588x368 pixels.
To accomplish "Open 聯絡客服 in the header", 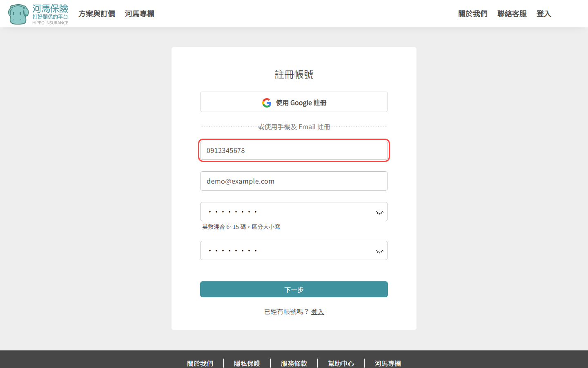I will click(x=512, y=14).
